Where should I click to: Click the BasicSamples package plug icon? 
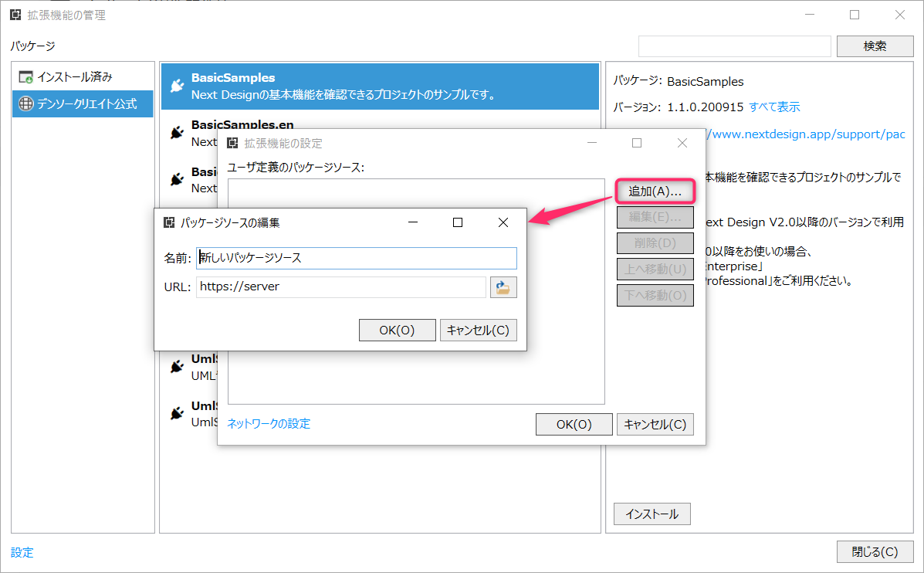177,86
